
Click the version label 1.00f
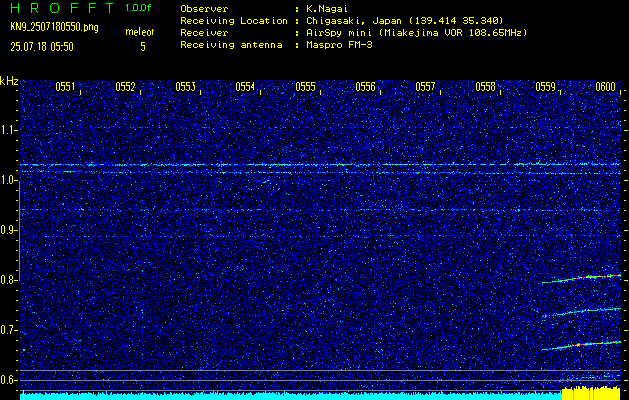coord(138,8)
